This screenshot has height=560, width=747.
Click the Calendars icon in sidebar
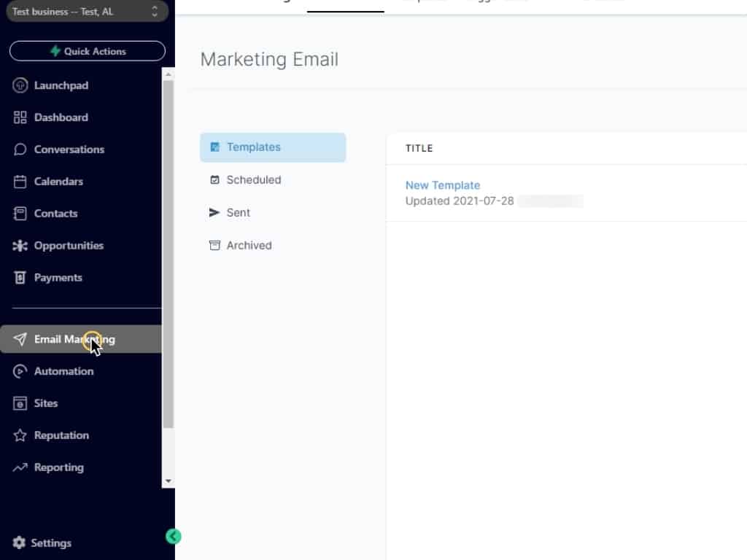20,182
